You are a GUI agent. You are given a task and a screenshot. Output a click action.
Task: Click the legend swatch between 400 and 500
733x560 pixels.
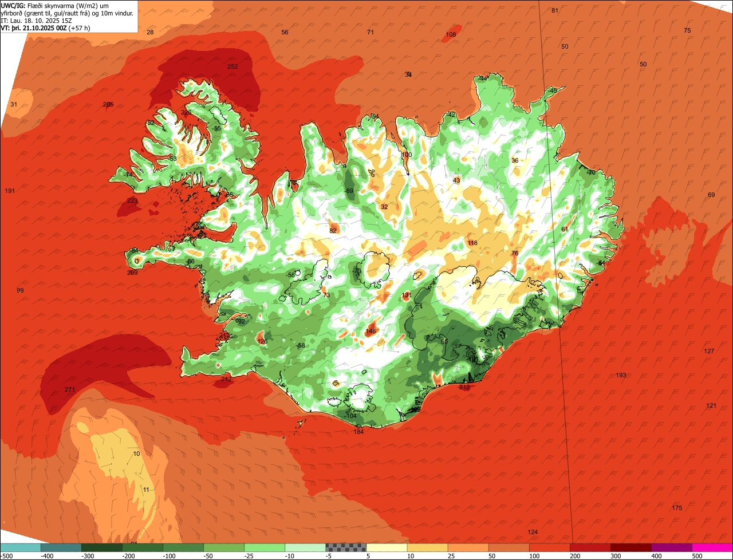[671, 547]
